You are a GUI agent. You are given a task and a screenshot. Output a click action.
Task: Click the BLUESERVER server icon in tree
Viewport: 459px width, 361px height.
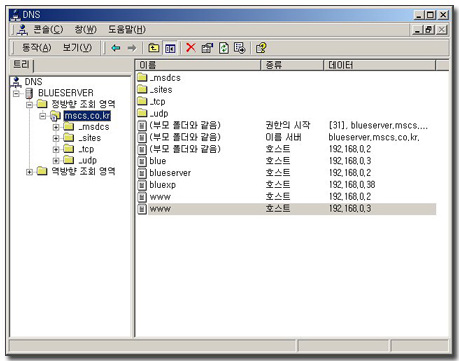point(29,93)
